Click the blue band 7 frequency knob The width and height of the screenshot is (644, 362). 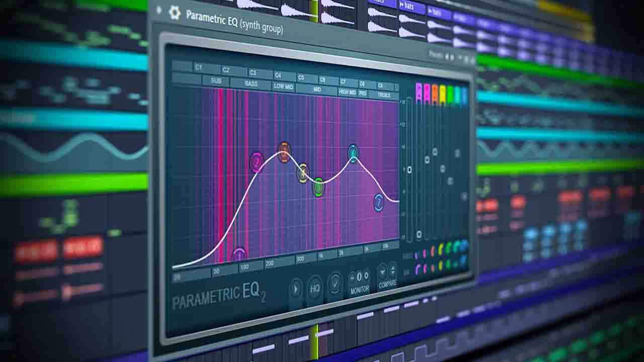point(464,244)
